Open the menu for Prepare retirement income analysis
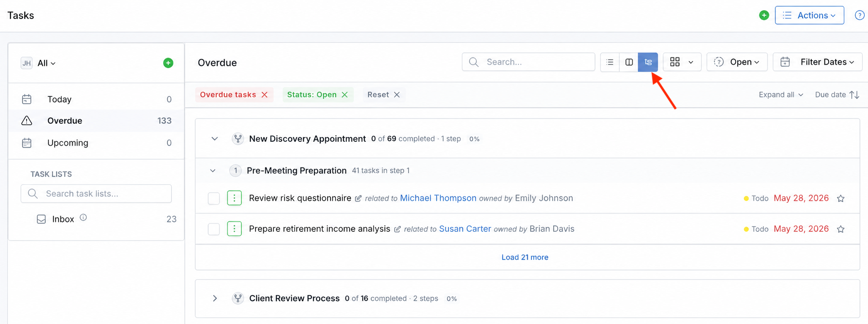Image resolution: width=868 pixels, height=324 pixels. pos(235,229)
